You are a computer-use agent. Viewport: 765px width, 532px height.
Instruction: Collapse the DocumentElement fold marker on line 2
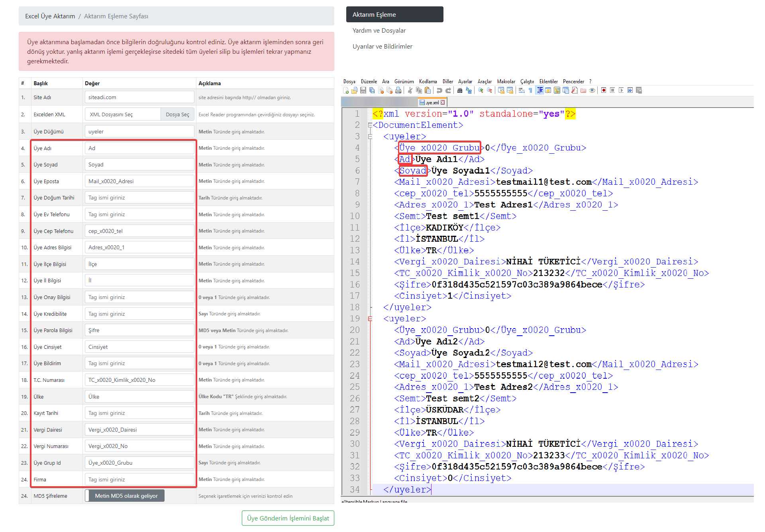[x=370, y=125]
